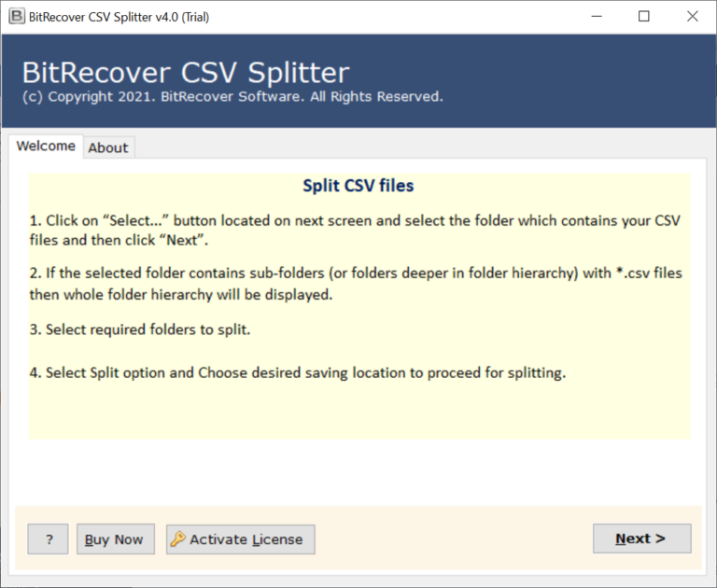The height and width of the screenshot is (588, 717).
Task: Click the BitRecover CSV Splitter banner title
Action: 186,72
